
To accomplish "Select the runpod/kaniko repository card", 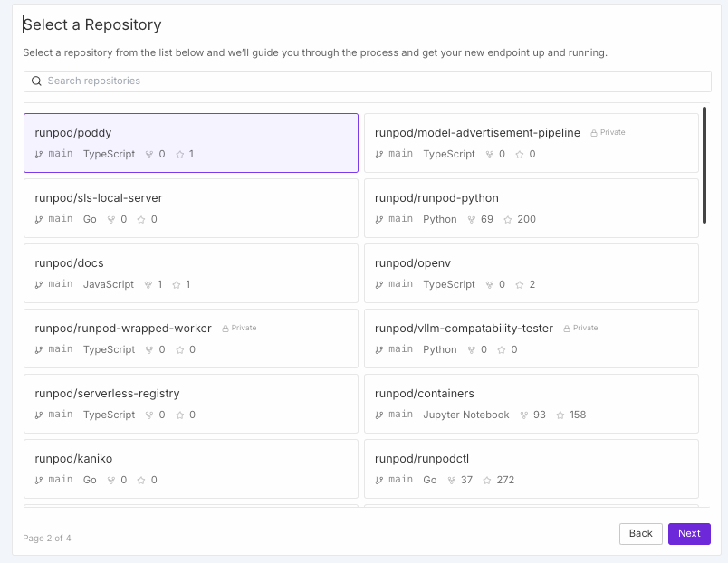I will [190, 468].
